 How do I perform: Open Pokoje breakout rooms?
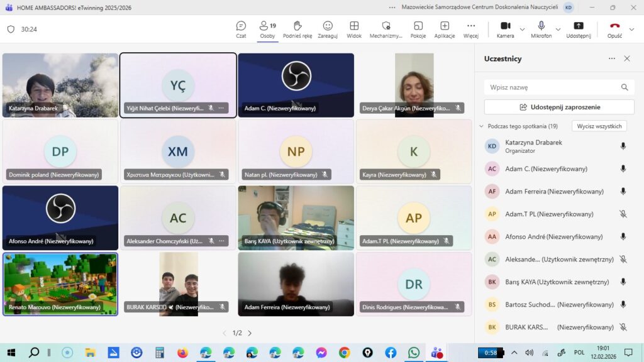tap(418, 30)
